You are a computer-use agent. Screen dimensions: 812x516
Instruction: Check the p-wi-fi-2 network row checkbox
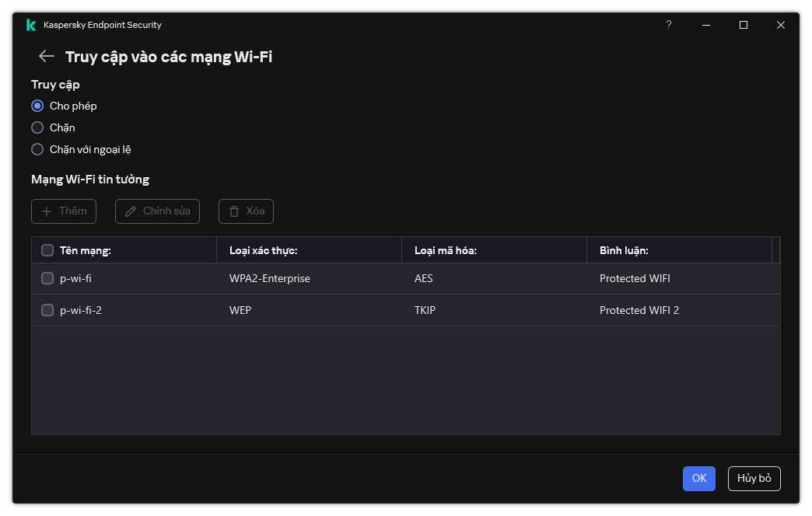click(x=47, y=310)
